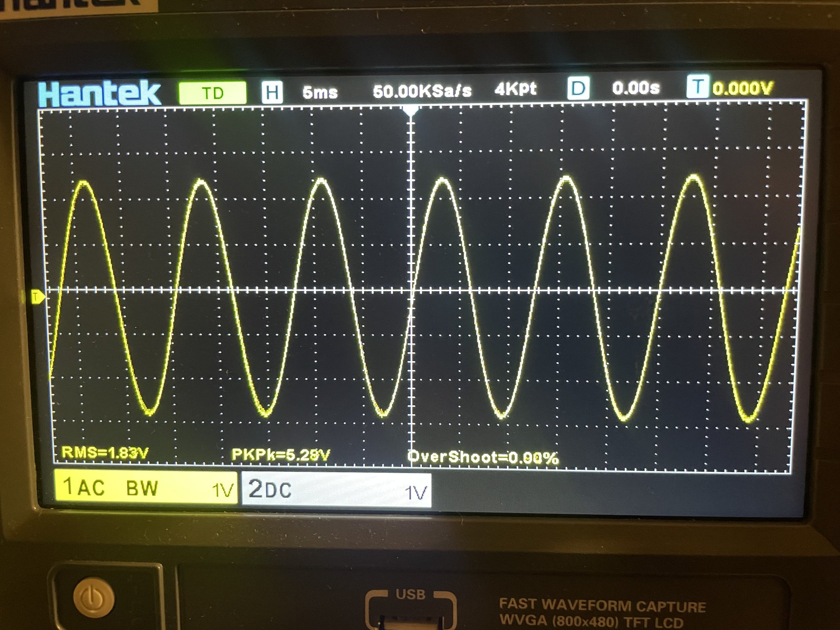The image size is (840, 630).
Task: Click the 1V scale in channel 2 tab
Action: tap(416, 493)
